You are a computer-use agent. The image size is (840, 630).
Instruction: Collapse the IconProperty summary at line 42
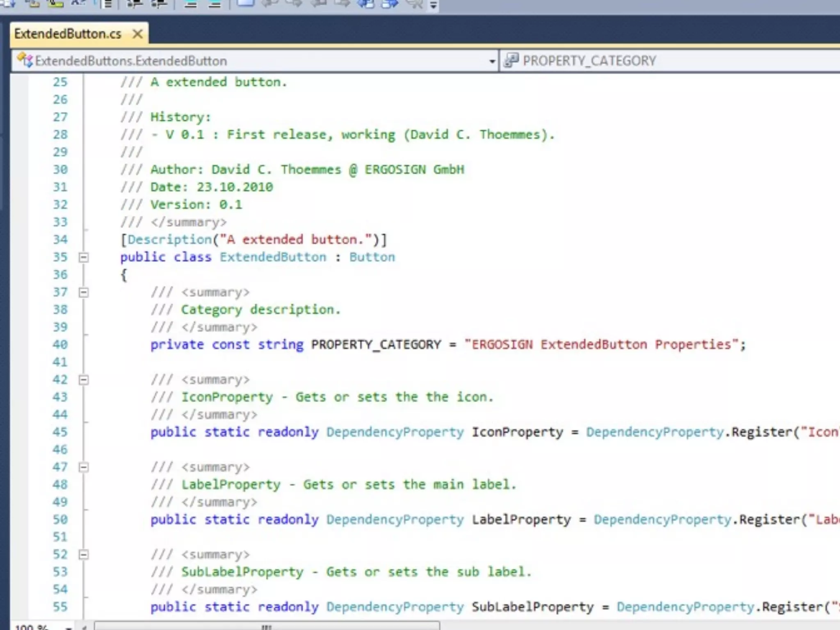coord(84,380)
